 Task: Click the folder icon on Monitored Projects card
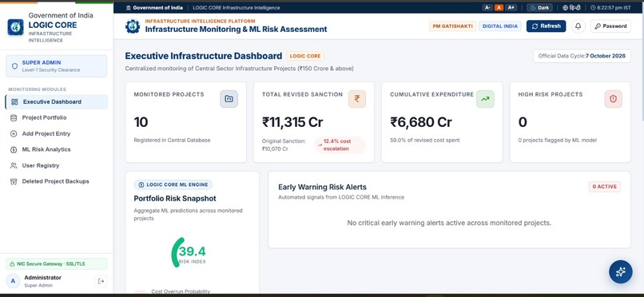pos(229,99)
